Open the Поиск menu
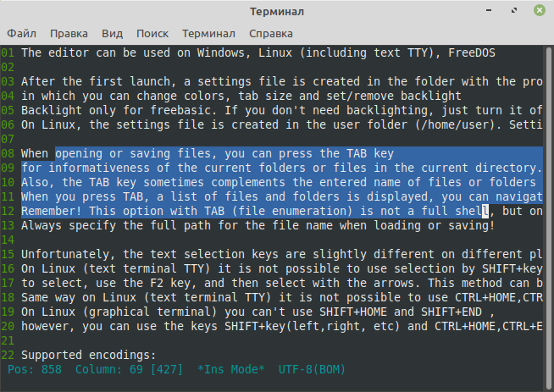554x392 pixels. [x=152, y=34]
